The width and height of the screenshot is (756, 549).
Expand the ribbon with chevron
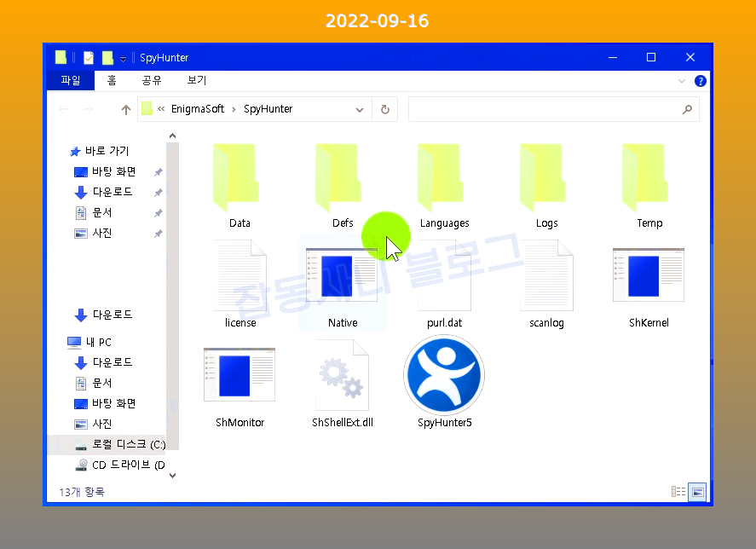(x=681, y=81)
